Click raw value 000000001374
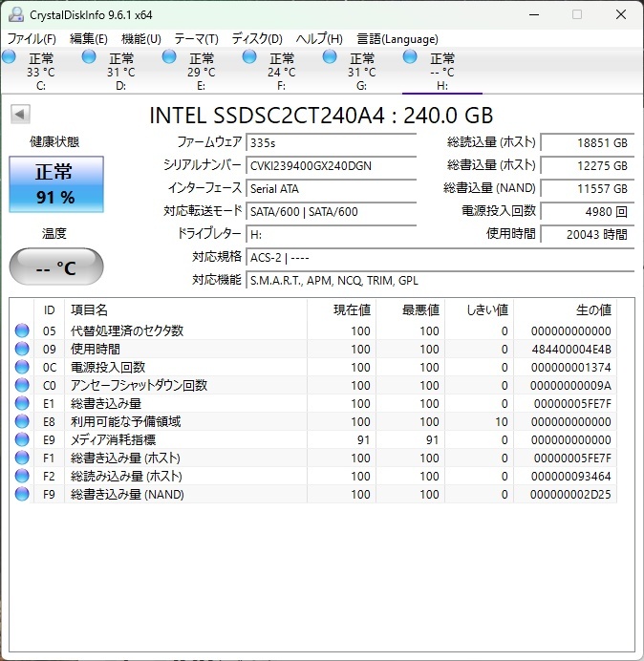Image resolution: width=644 pixels, height=661 pixels. (571, 368)
